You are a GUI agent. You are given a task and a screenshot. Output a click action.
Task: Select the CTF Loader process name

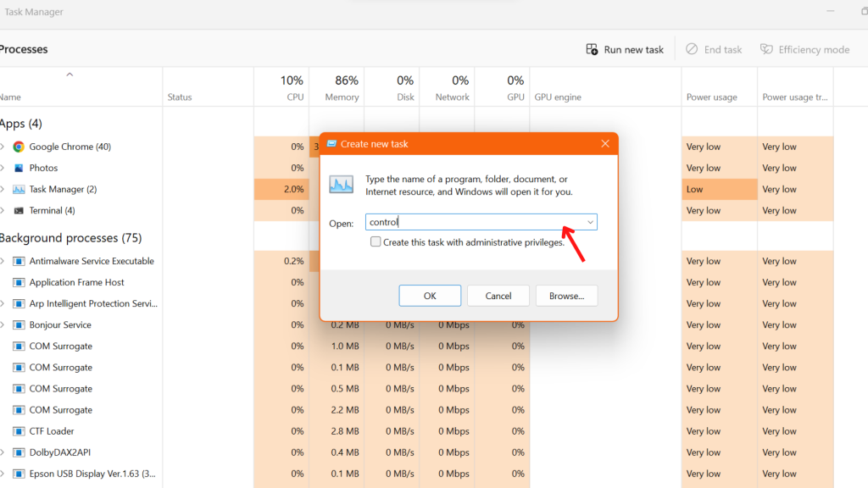(52, 431)
